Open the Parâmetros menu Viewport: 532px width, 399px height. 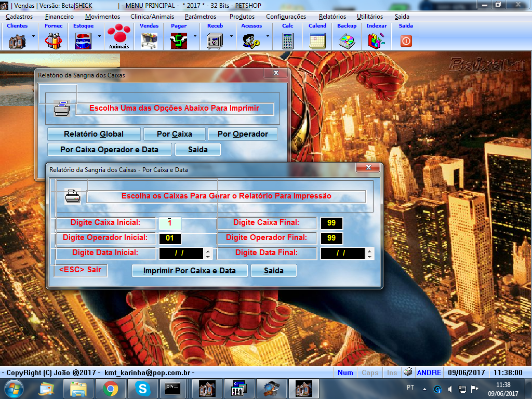coord(201,16)
